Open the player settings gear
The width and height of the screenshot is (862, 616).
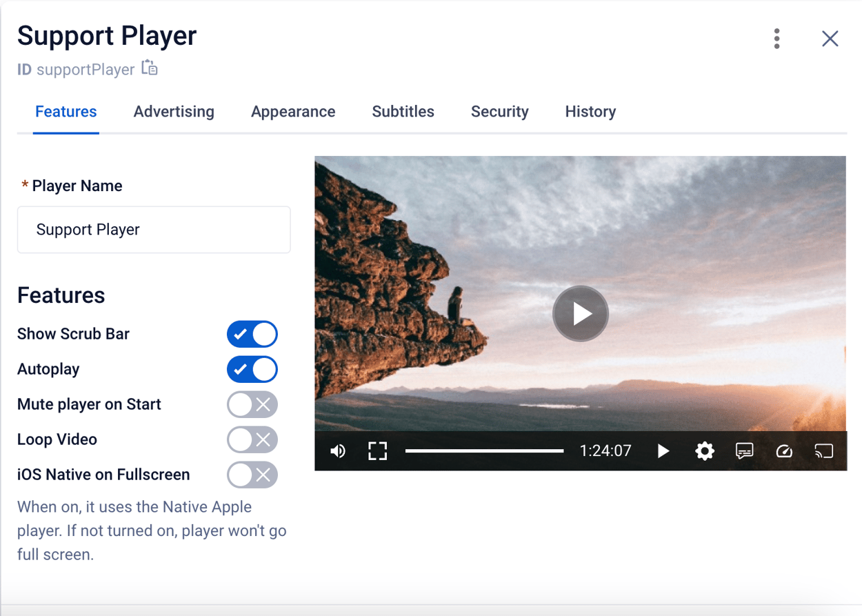[705, 451]
